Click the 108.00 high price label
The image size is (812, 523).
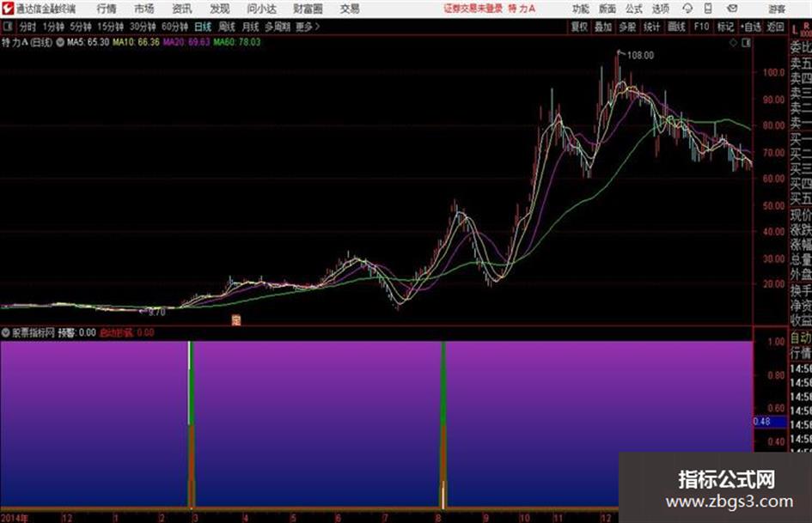641,56
